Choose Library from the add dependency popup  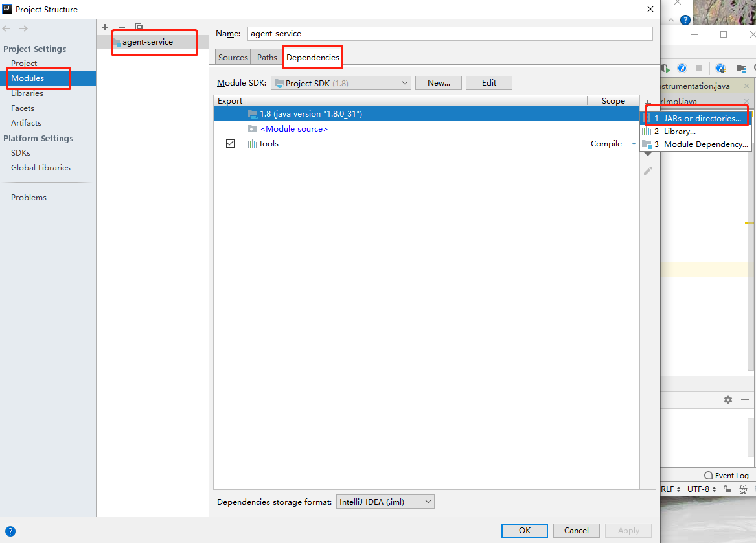click(680, 131)
